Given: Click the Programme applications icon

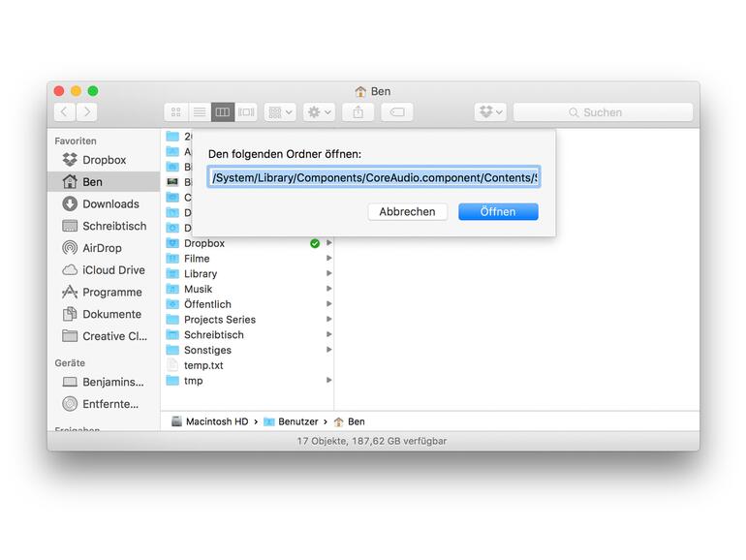Looking at the screenshot, I should (x=70, y=293).
